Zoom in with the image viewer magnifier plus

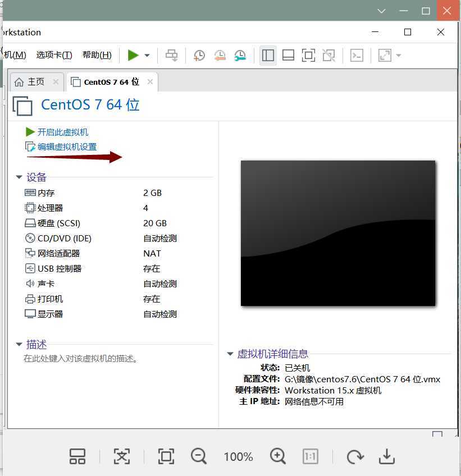click(x=278, y=456)
